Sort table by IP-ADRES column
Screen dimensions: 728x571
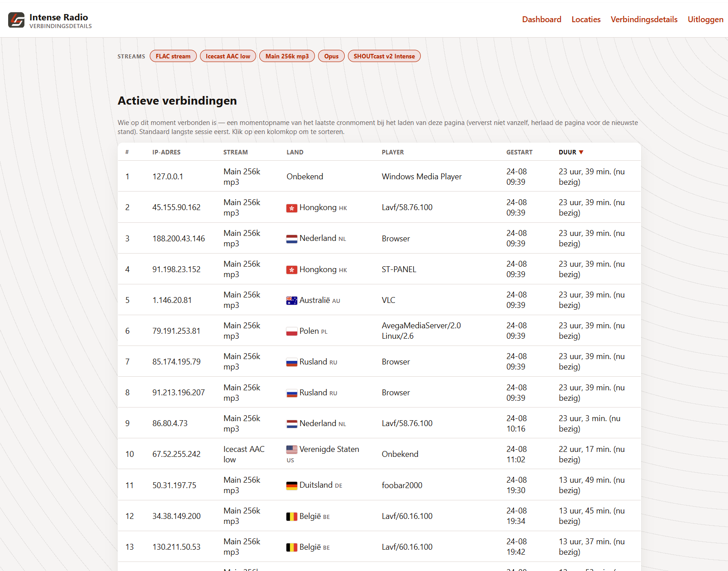click(167, 152)
